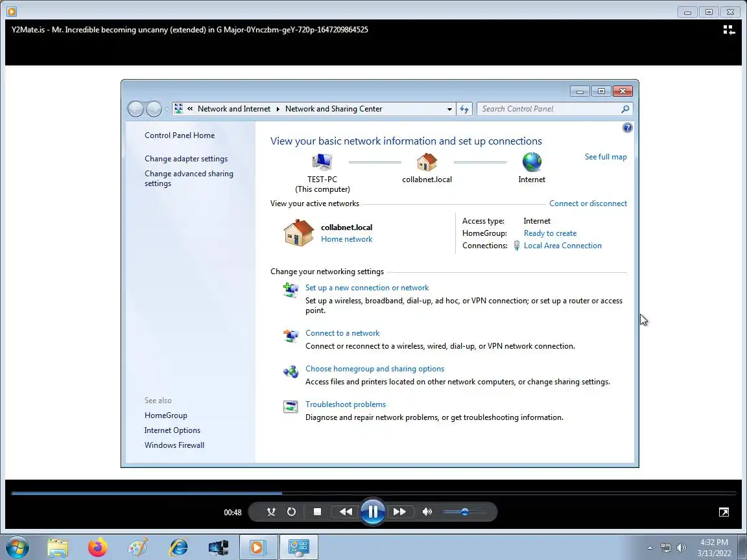Open Internet Explorer from the taskbar
The height and width of the screenshot is (560, 747).
click(179, 547)
